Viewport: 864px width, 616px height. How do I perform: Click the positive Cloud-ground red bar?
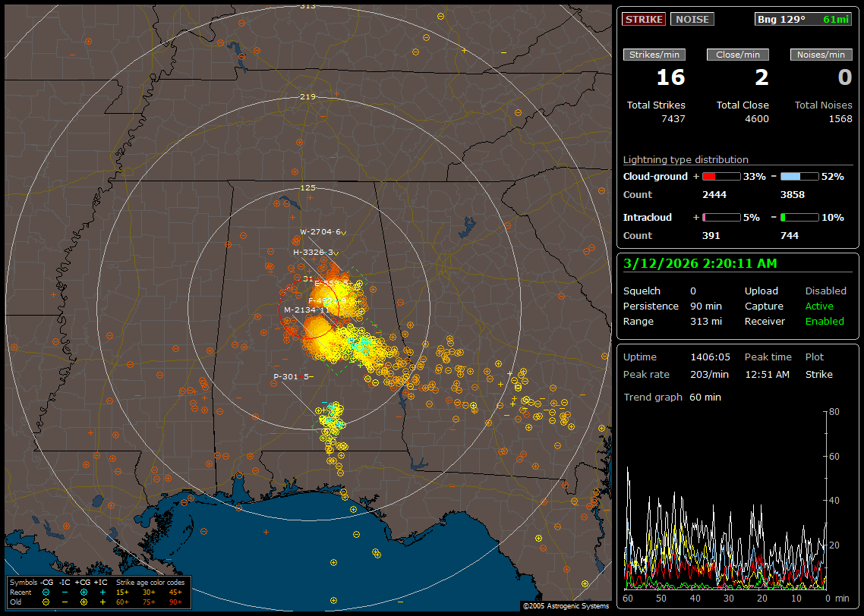(721, 176)
